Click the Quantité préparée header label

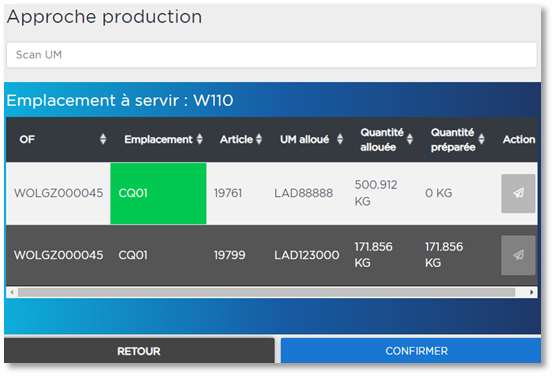tap(453, 140)
